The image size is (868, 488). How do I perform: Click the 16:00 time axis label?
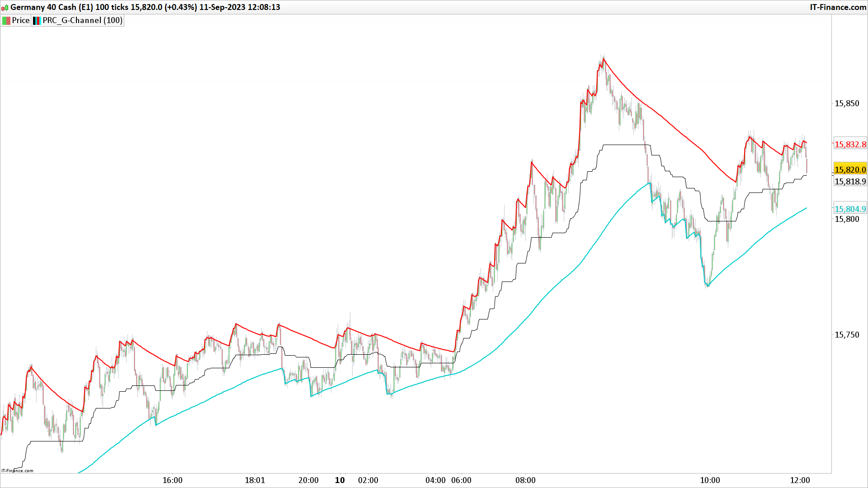point(173,480)
